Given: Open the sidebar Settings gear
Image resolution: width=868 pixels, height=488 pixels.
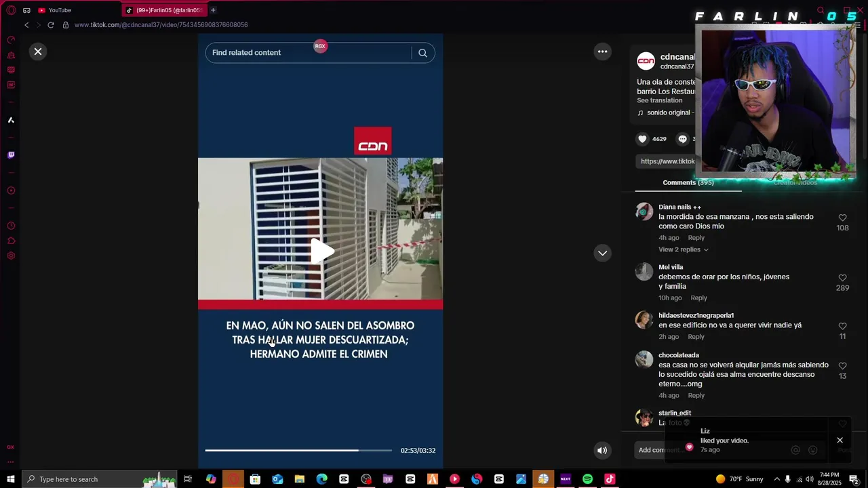Looking at the screenshot, I should pos(11,256).
